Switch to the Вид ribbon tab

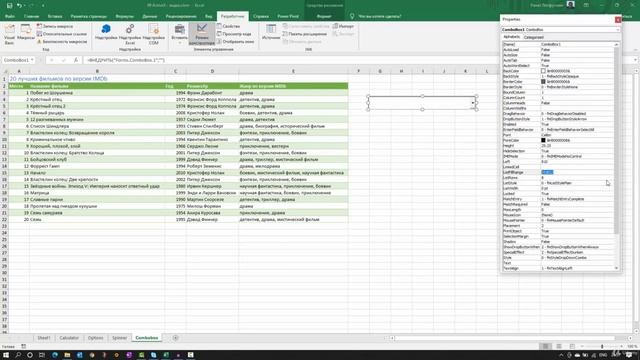(x=209, y=16)
